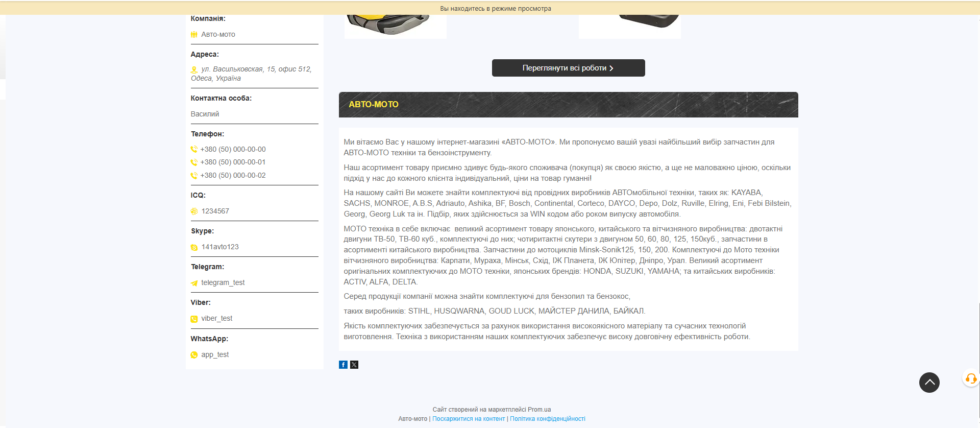
Task: Call phone number +380 (50) 000-00-00
Action: [233, 149]
